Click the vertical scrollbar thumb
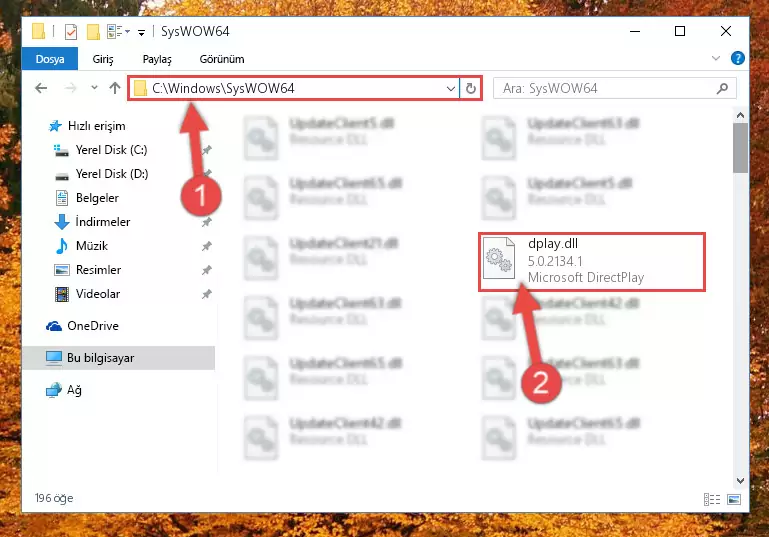 click(740, 148)
